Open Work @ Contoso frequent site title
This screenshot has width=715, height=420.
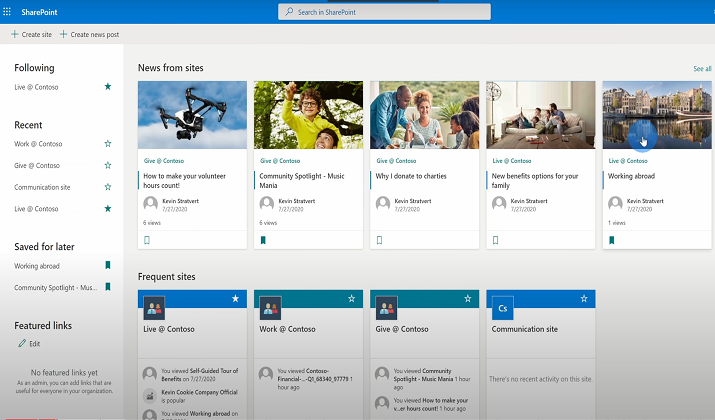[x=287, y=329]
